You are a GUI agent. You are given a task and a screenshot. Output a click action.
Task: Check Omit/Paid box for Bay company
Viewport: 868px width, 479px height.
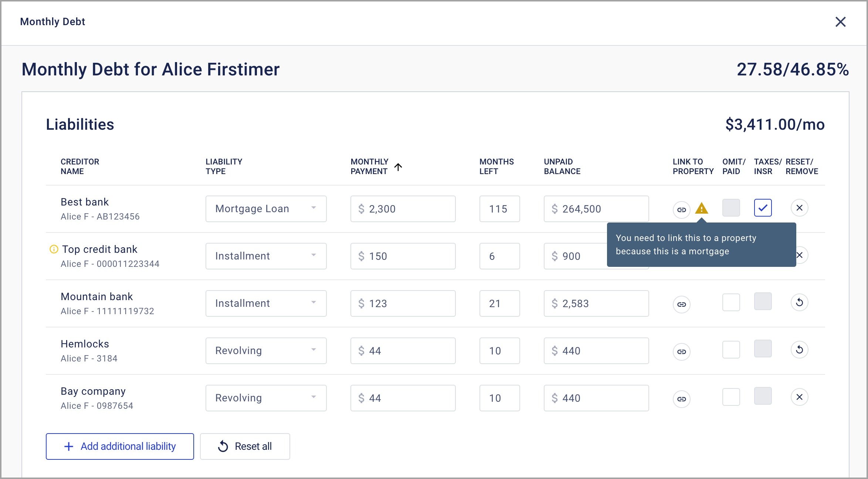click(731, 397)
